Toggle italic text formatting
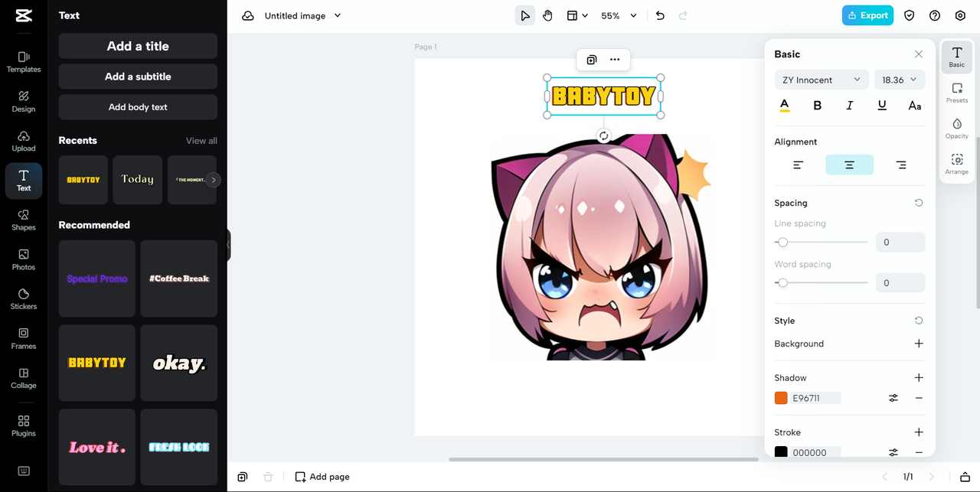The image size is (980, 492). [850, 106]
